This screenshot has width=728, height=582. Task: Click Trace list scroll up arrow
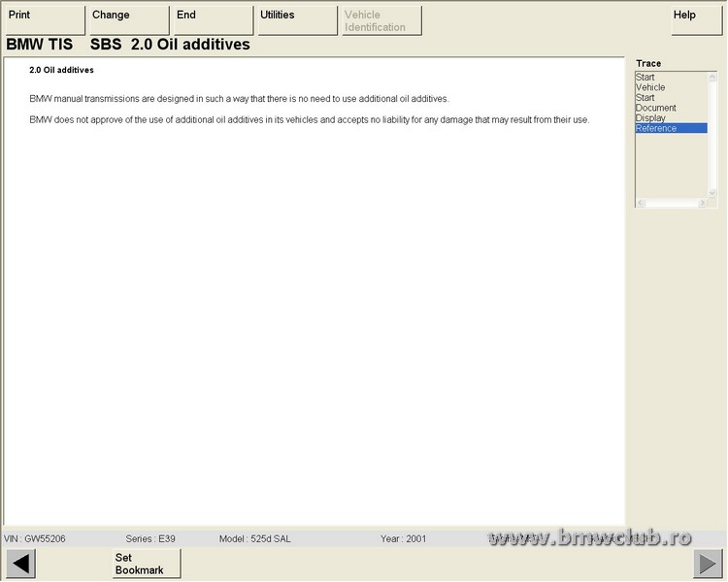(712, 77)
